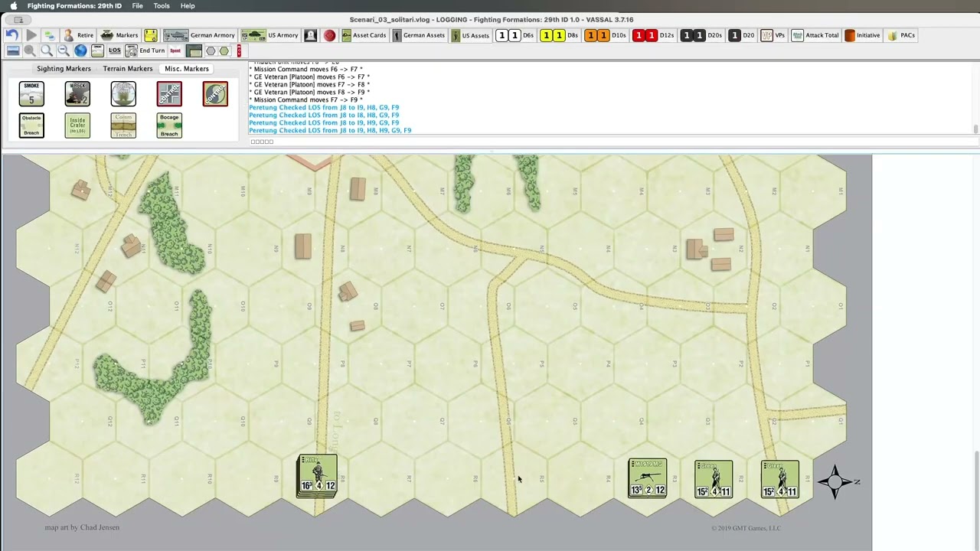Open the PACs folder button
The width and height of the screenshot is (980, 551).
[901, 35]
